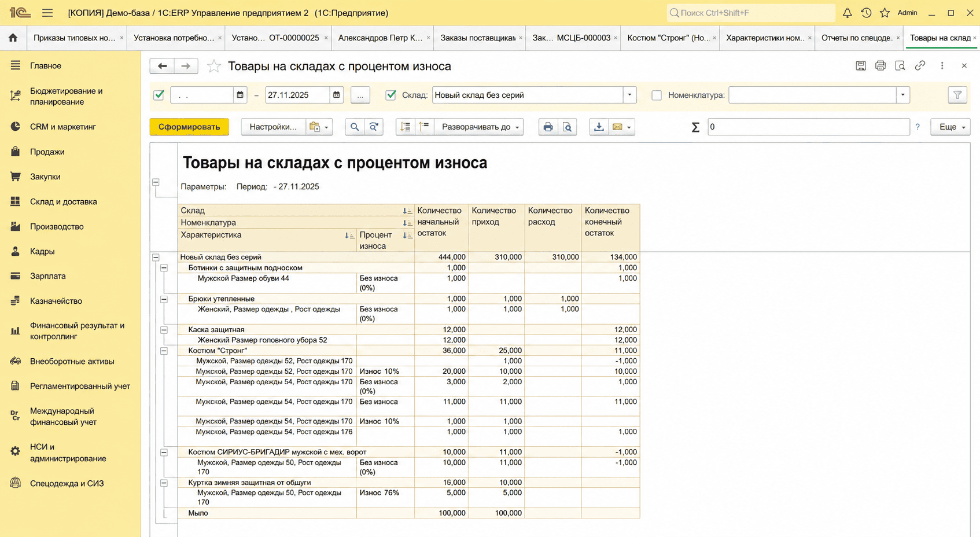Uncheck the Склад filter checkbox
The image size is (980, 537).
(391, 95)
